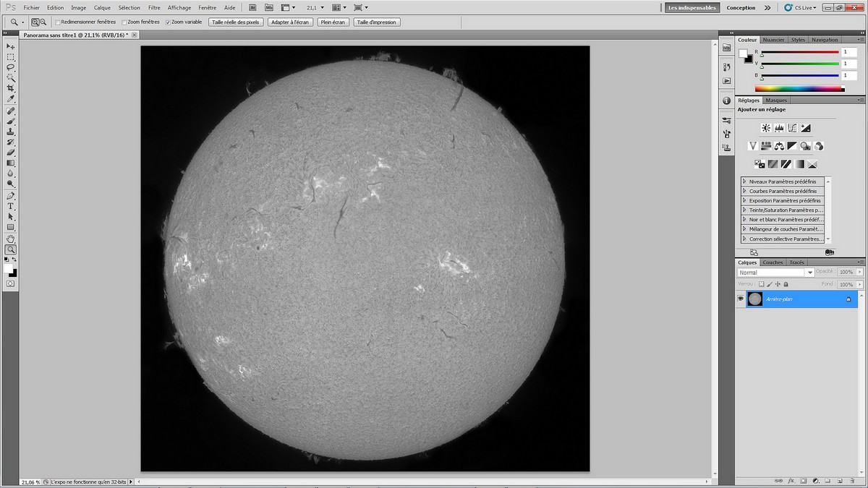
Task: Add a Vibrance adjustment icon
Action: coord(753,146)
